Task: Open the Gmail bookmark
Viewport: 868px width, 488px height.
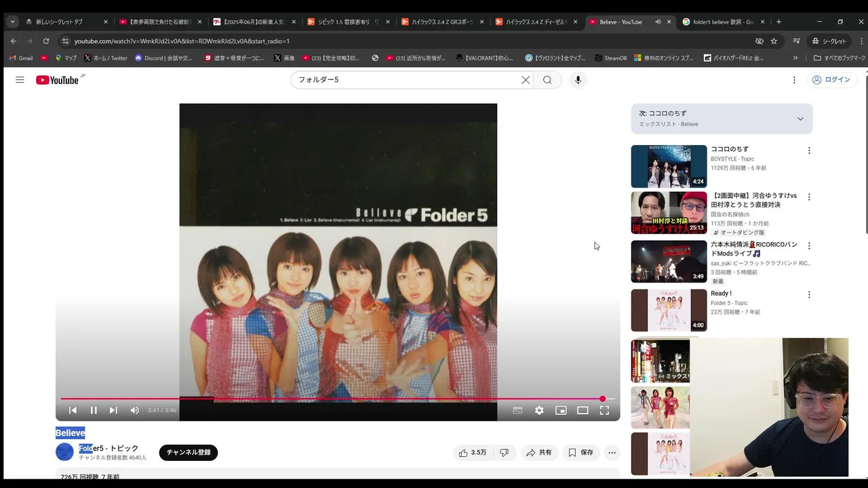Action: pyautogui.click(x=20, y=58)
